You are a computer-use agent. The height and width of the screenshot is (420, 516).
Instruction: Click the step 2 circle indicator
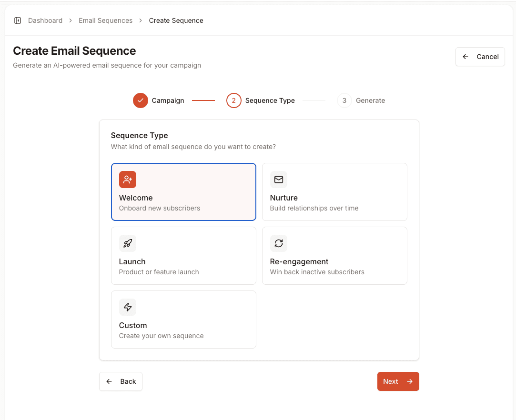233,100
